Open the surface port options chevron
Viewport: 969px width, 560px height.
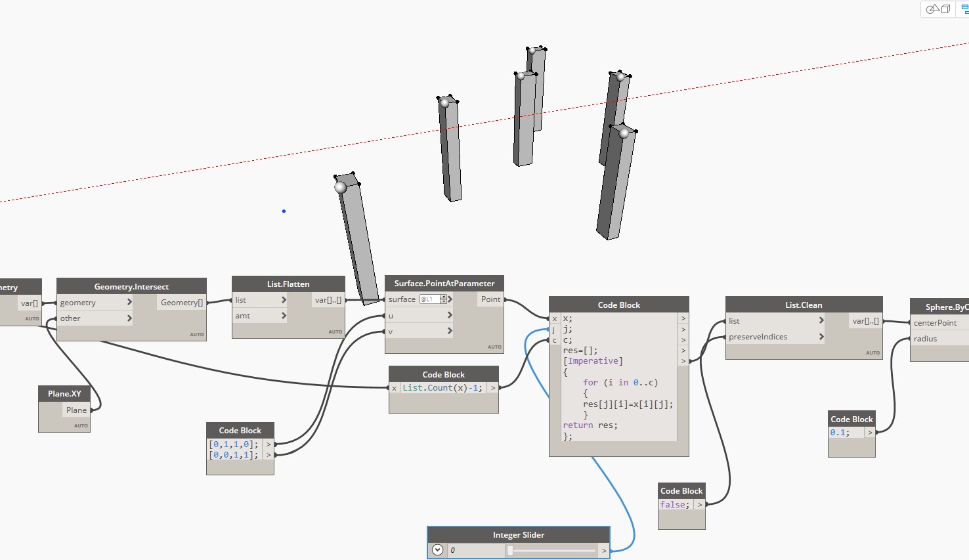450,299
